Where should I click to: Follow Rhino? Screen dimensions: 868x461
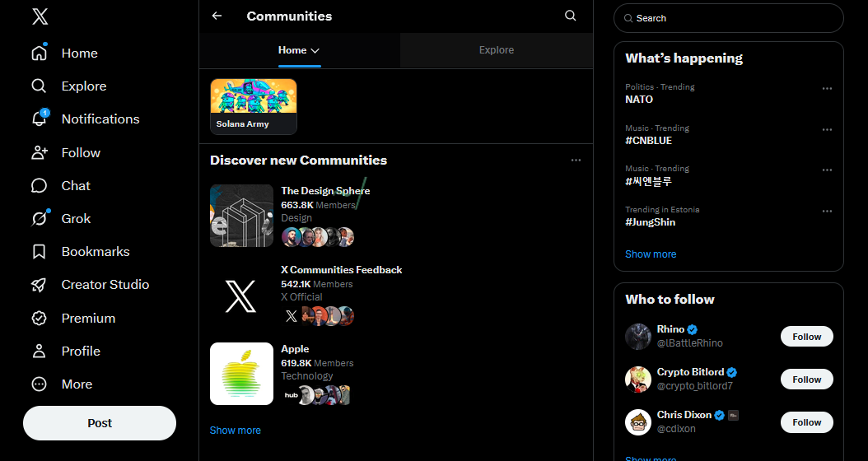(806, 337)
